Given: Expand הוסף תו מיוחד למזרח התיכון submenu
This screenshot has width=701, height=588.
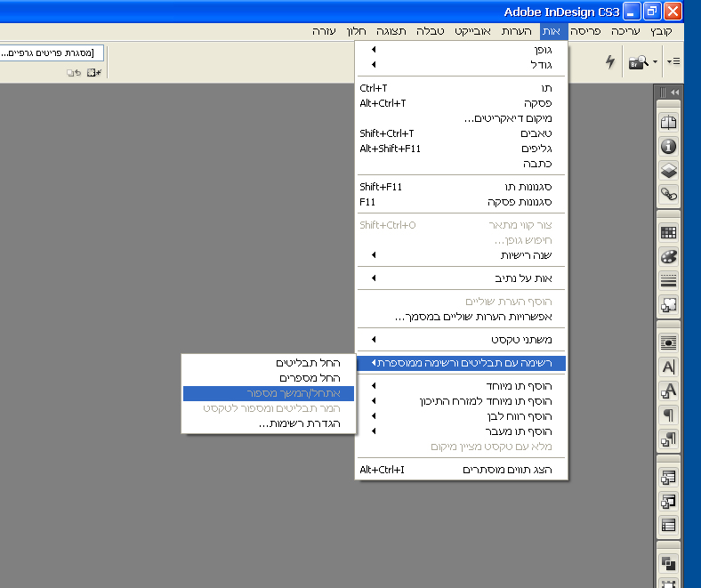Looking at the screenshot, I should (x=461, y=401).
